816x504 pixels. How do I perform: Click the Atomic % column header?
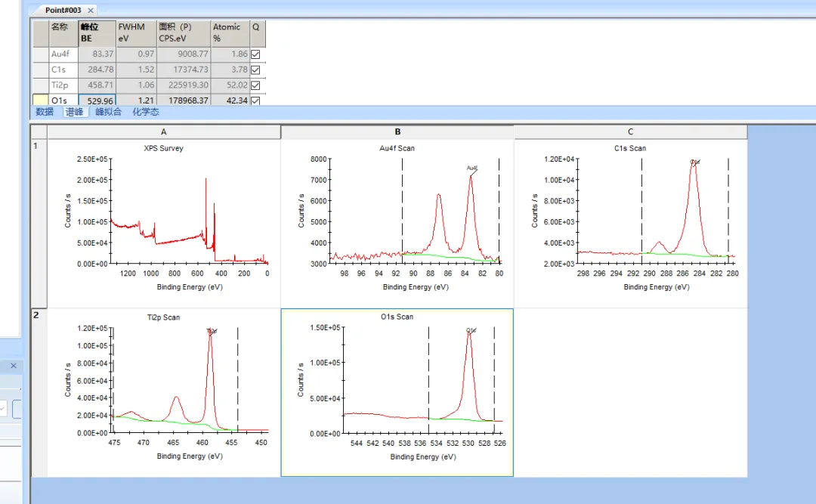pos(229,32)
